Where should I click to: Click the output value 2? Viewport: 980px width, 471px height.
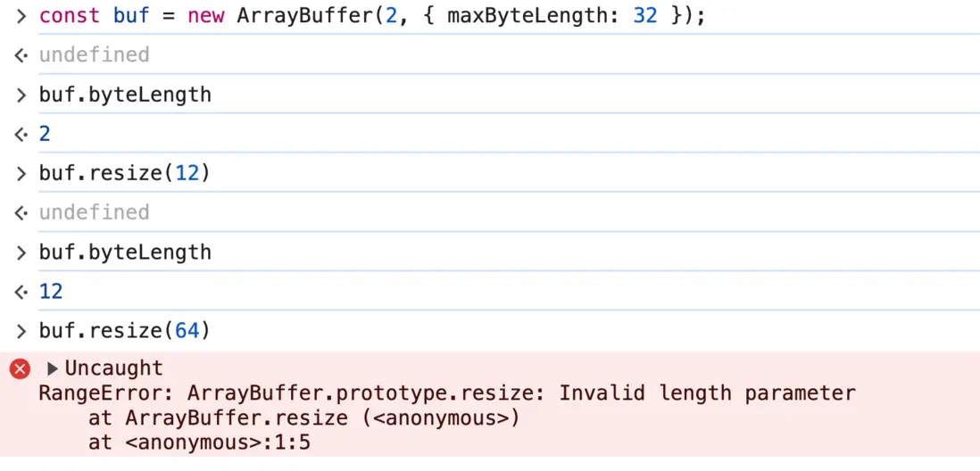pos(45,135)
